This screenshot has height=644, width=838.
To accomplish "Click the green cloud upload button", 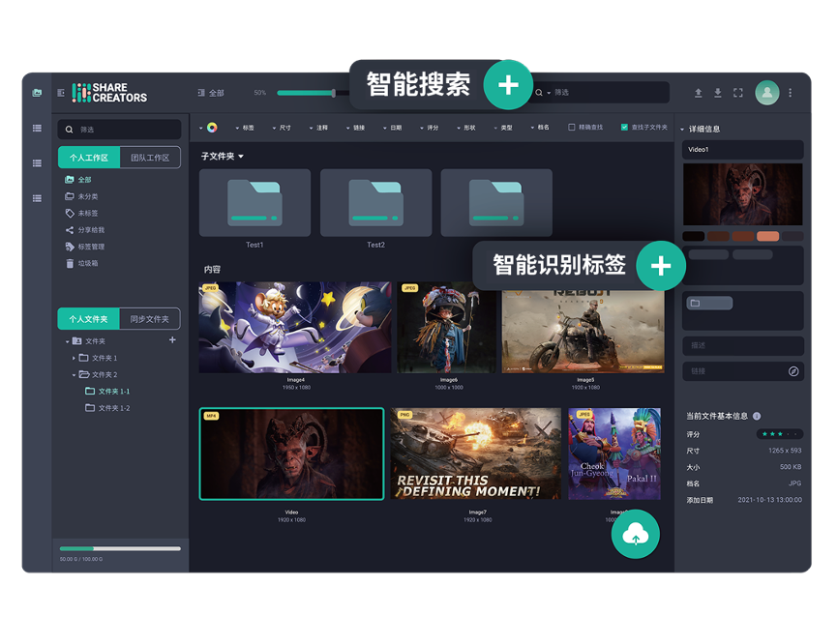I will (635, 533).
